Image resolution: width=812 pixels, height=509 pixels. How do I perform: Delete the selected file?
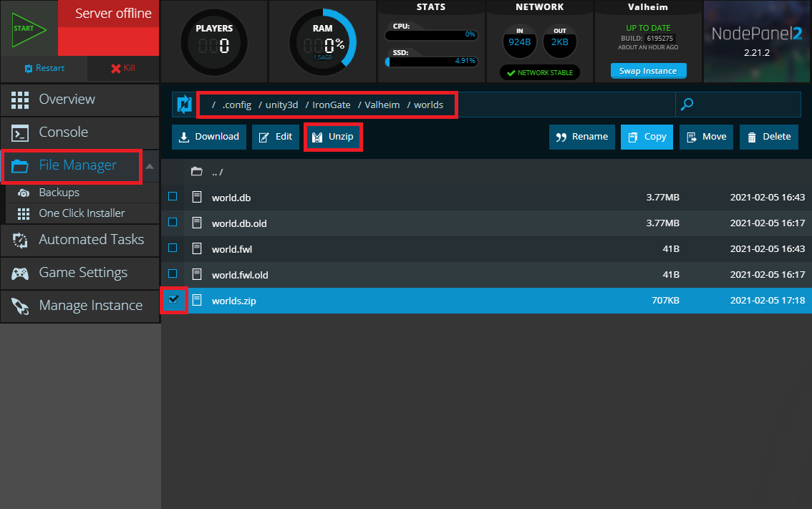coord(769,137)
